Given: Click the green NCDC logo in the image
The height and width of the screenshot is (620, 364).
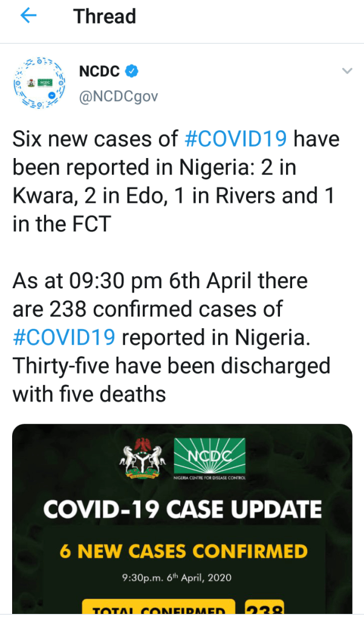Looking at the screenshot, I should click(210, 455).
